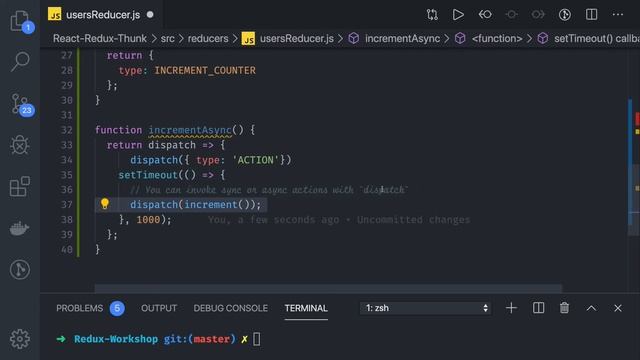The image size is (640, 360).
Task: Open the Docker view
Action: (x=20, y=228)
